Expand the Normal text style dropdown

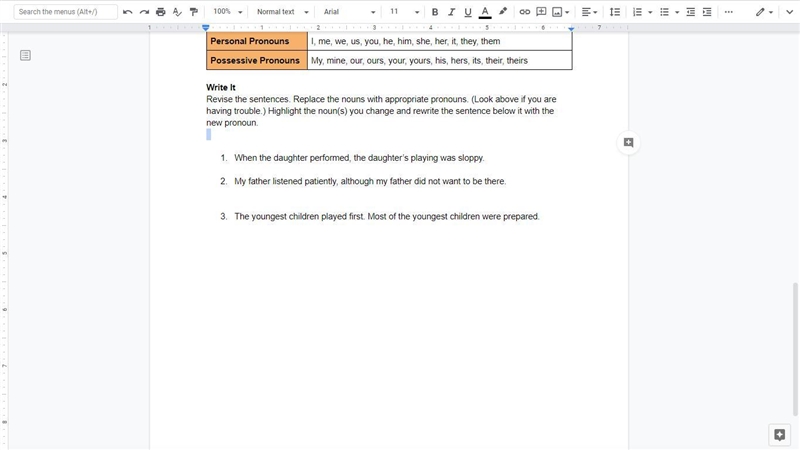pyautogui.click(x=282, y=12)
